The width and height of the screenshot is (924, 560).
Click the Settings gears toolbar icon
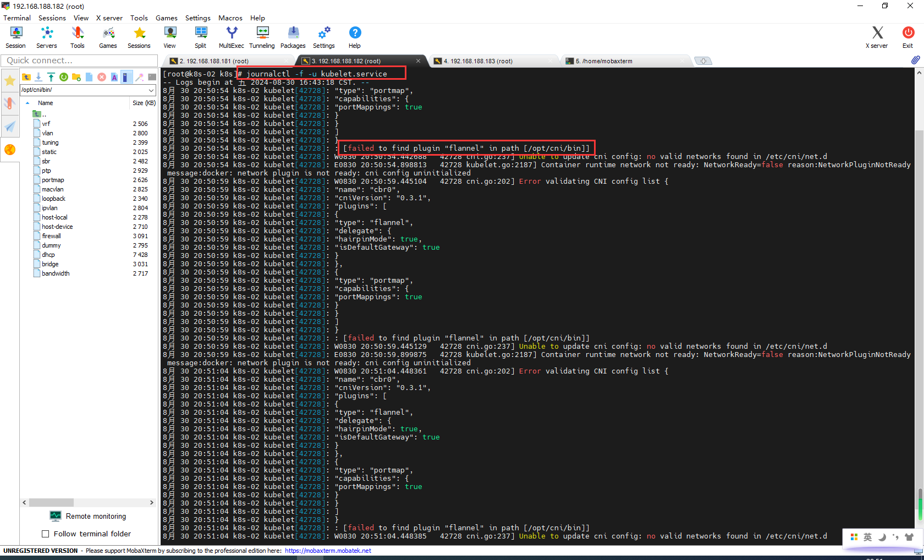pyautogui.click(x=324, y=37)
